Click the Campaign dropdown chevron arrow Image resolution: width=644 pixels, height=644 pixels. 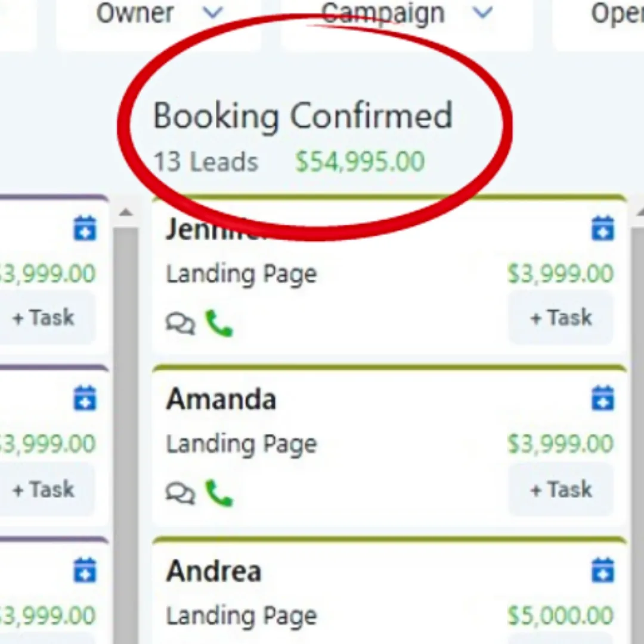coord(482,14)
